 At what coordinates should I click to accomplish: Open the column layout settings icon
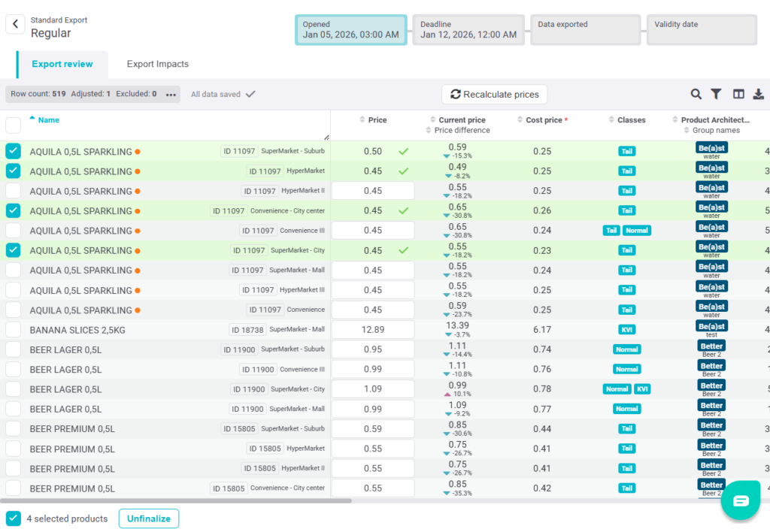(x=738, y=94)
